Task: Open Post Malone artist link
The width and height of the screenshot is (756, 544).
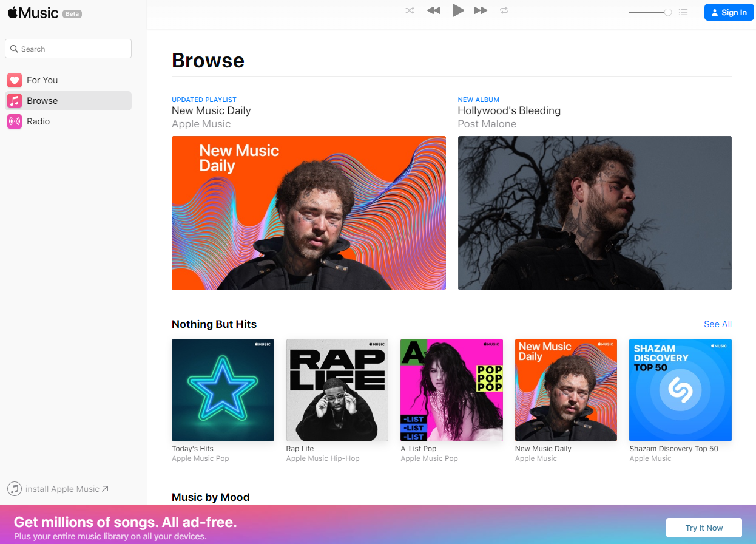Action: (x=487, y=124)
